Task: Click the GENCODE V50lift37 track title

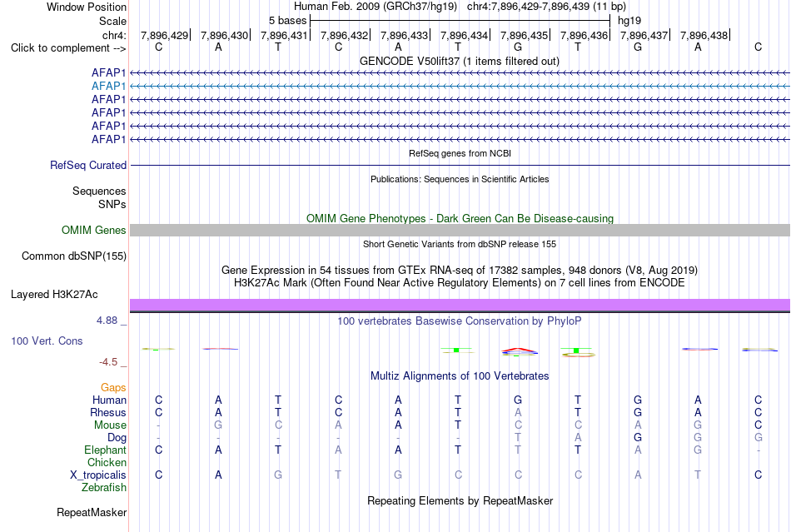Action: (x=460, y=61)
